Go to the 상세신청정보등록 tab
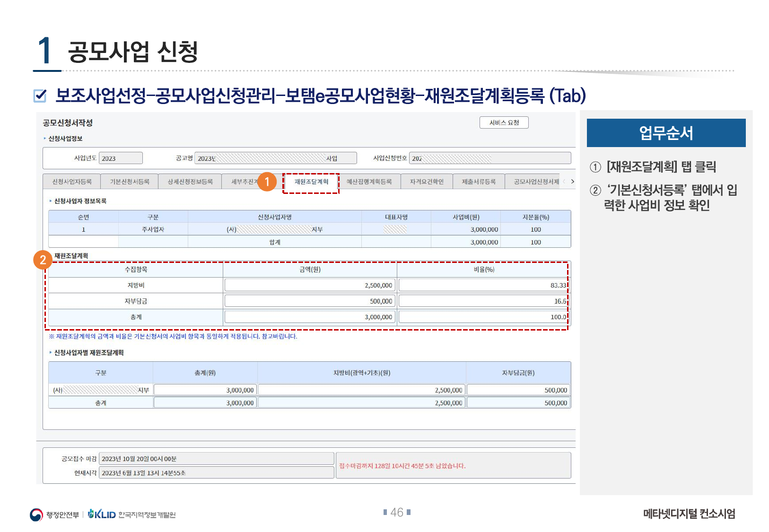Screen dimensions: 769x532 190,182
